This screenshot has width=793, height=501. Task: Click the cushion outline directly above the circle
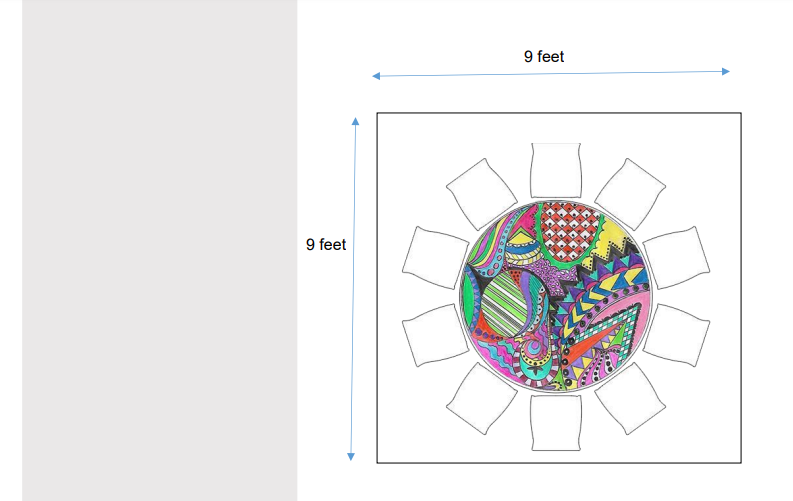click(556, 170)
